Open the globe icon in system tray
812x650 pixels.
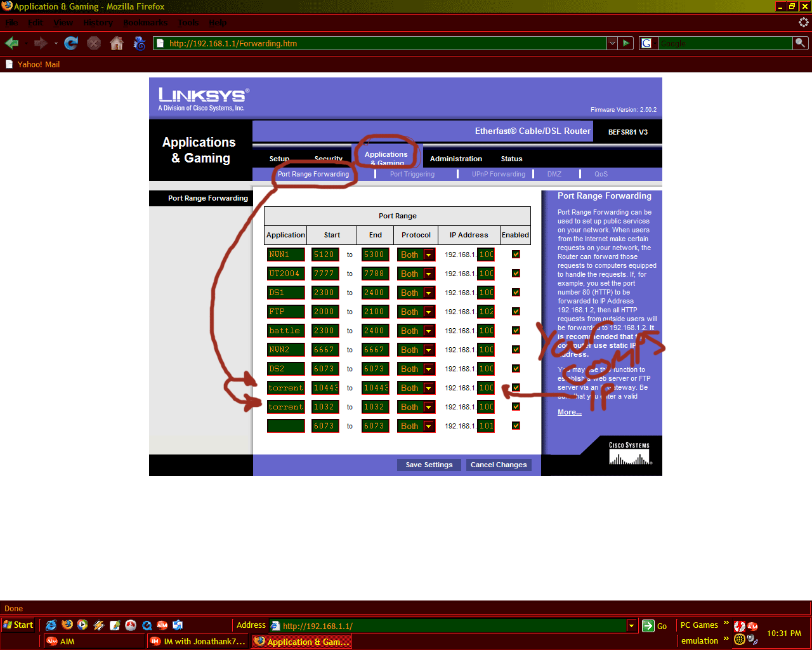click(739, 639)
